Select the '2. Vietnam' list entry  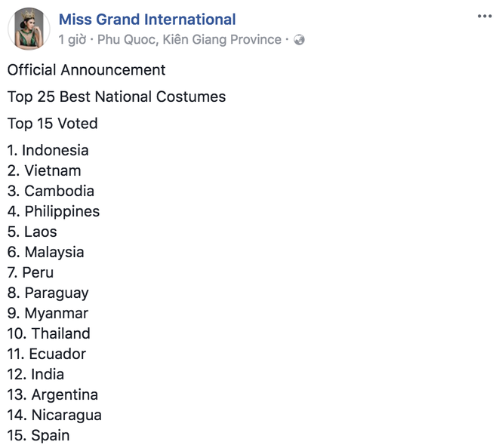point(45,170)
